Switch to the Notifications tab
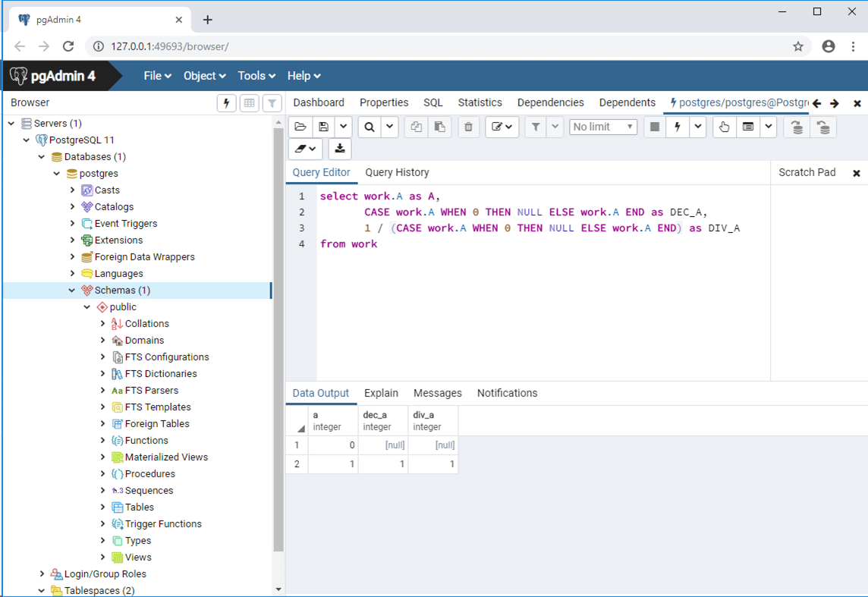868x597 pixels. click(x=507, y=393)
